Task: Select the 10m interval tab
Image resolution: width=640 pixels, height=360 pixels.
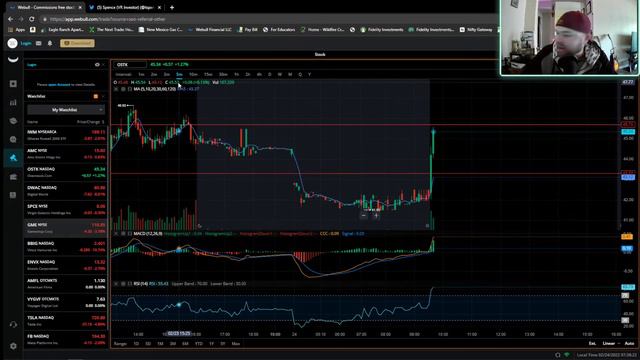Action: pyautogui.click(x=193, y=75)
